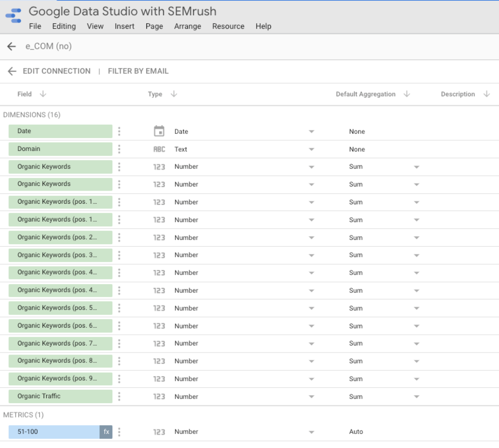
Task: Open the Resource menu
Action: click(x=228, y=26)
